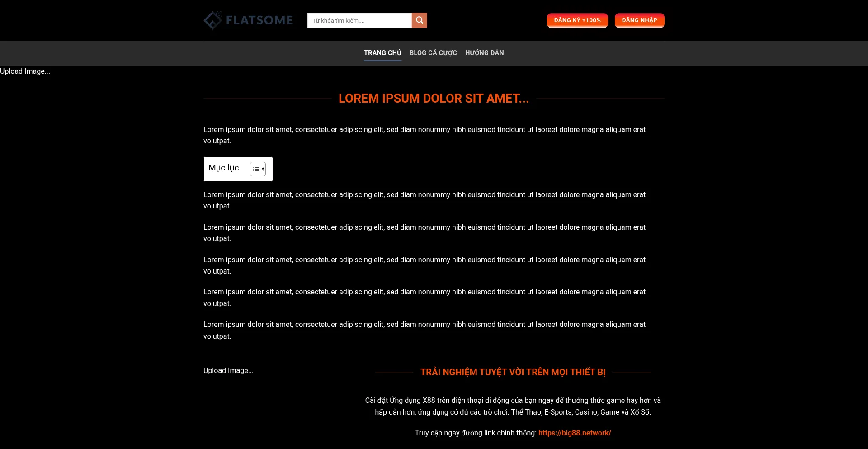Click the search magnifier button
The width and height of the screenshot is (868, 449).
(x=420, y=20)
